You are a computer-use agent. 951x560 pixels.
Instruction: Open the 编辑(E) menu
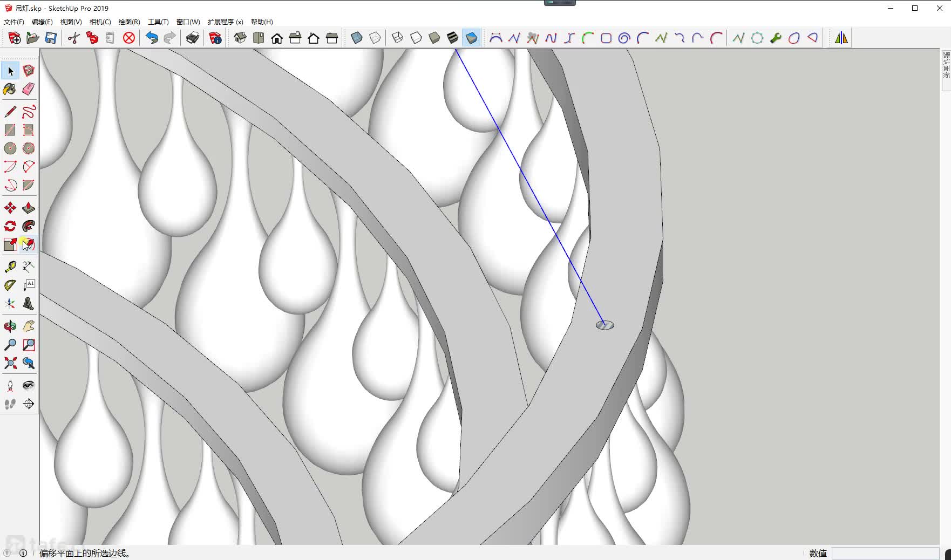[x=42, y=22]
